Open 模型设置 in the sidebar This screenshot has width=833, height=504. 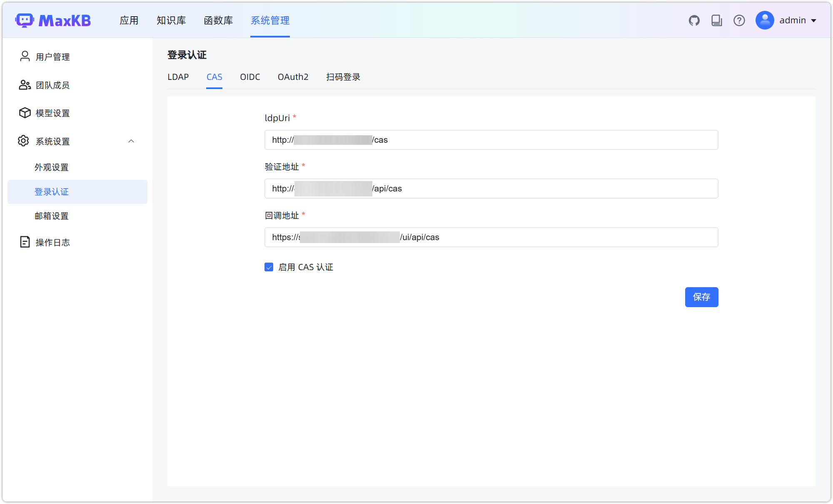click(x=52, y=113)
